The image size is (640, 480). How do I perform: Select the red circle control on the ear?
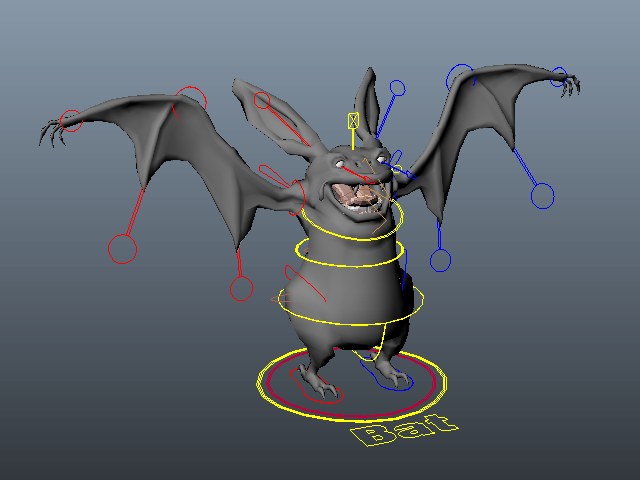click(262, 100)
